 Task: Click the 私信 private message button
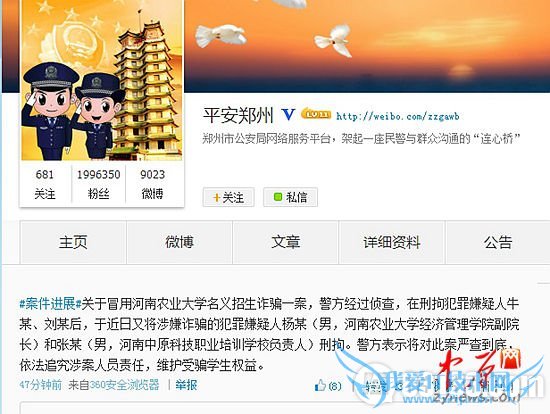290,198
